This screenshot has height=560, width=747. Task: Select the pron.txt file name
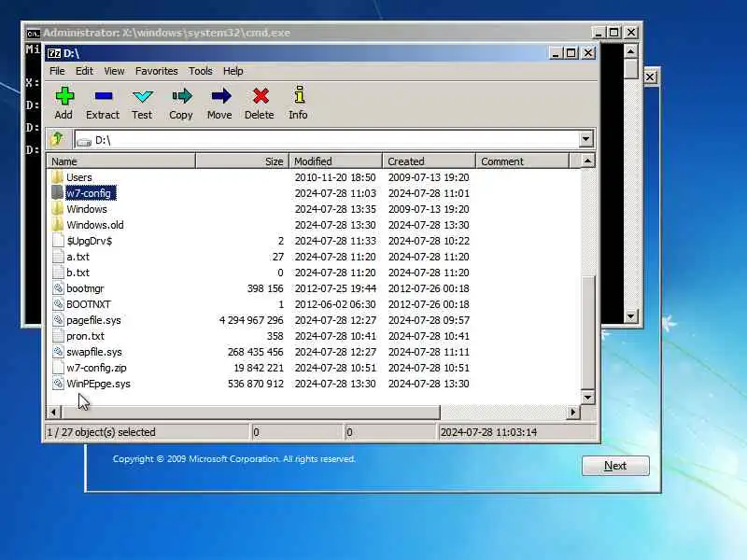[85, 336]
